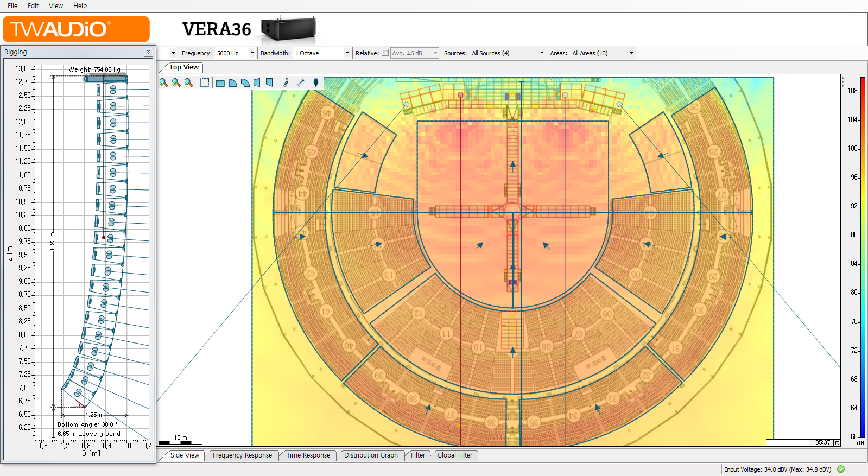Click the zoom reset magnifier tool
The height and width of the screenshot is (476, 868).
(x=176, y=82)
